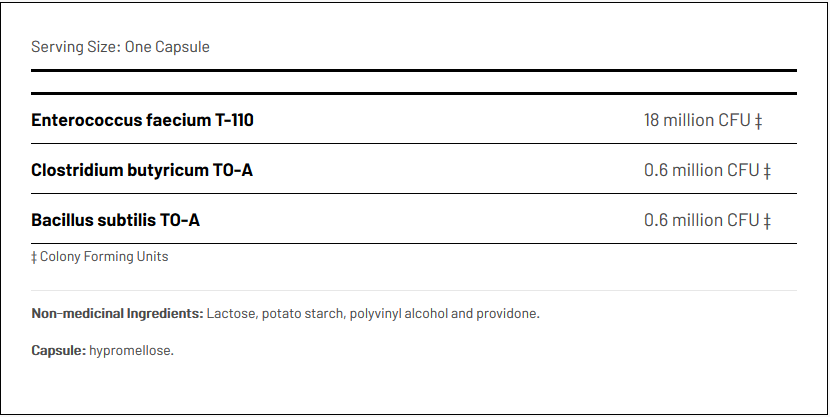This screenshot has width=830, height=417.
Task: Click the word hypromellose
Action: (131, 351)
